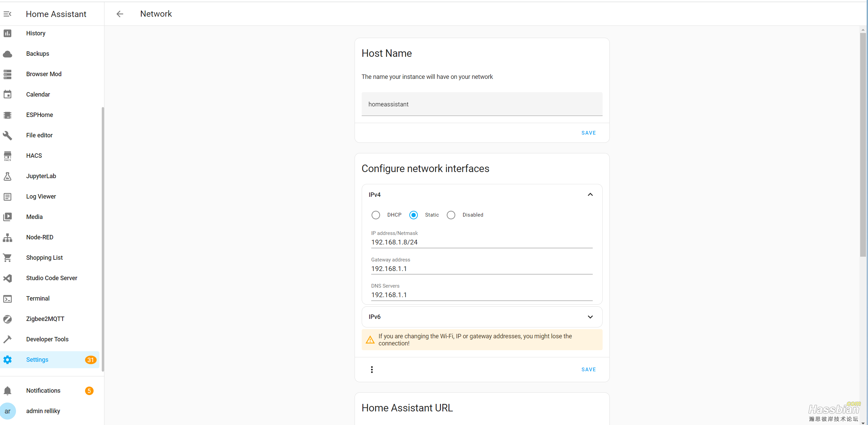Viewport: 868px width, 425px height.
Task: Open the Calendar entry
Action: [50, 95]
